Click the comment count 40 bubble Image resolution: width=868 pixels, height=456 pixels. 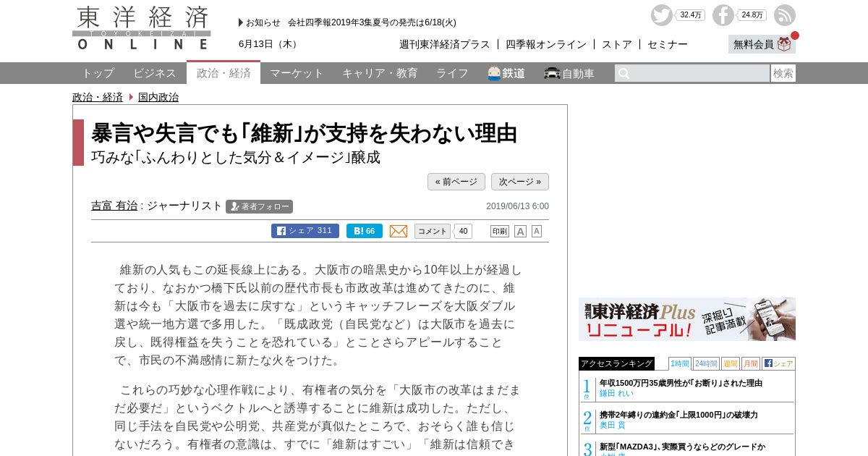(x=463, y=231)
